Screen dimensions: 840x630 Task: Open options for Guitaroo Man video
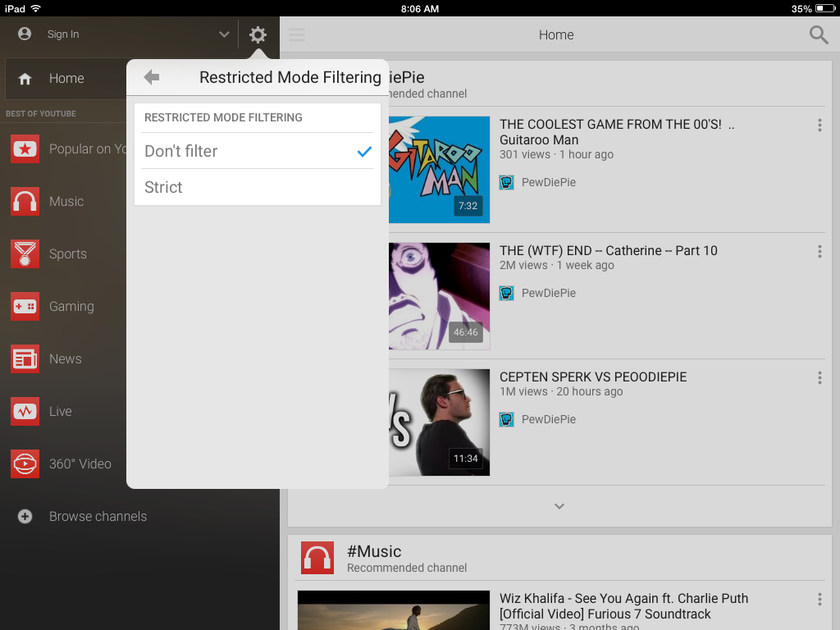pyautogui.click(x=819, y=126)
